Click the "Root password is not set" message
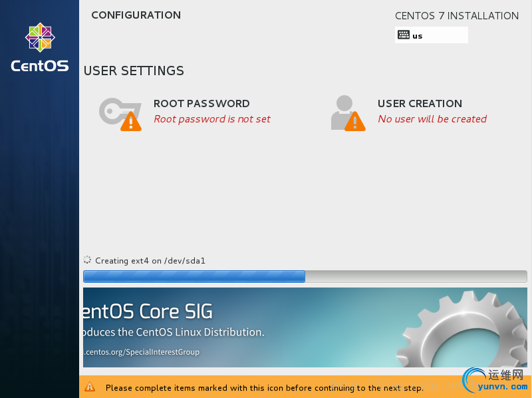532x398 pixels. pyautogui.click(x=212, y=119)
